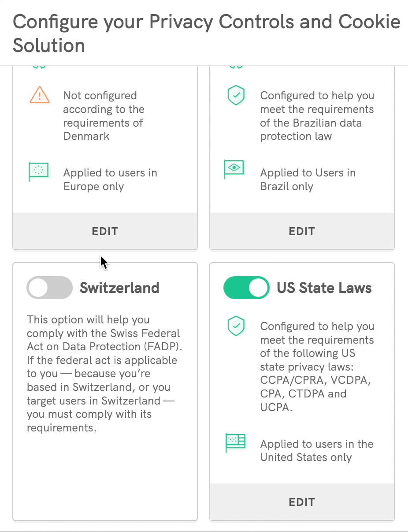Click EDIT under US State Laws

coord(302,502)
